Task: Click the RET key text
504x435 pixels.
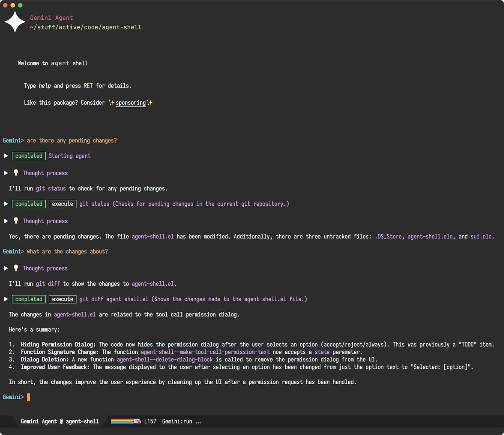Action: tap(88, 86)
